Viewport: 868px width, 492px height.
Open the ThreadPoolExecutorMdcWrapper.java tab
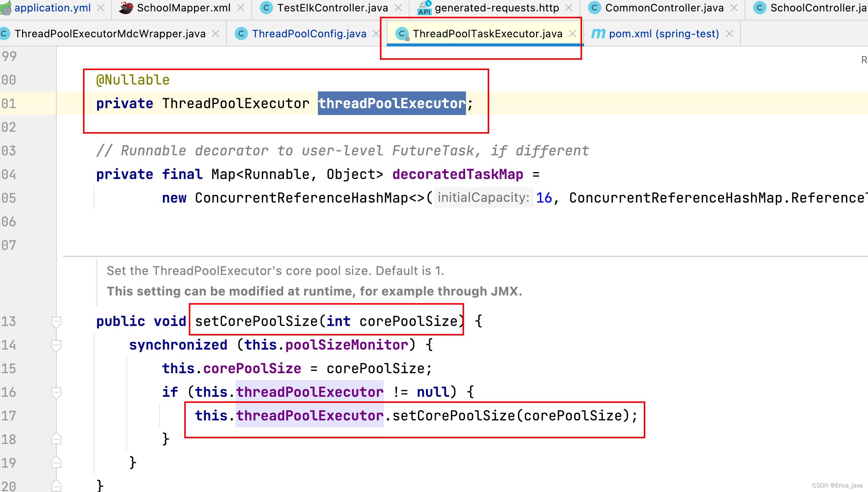pyautogui.click(x=110, y=34)
